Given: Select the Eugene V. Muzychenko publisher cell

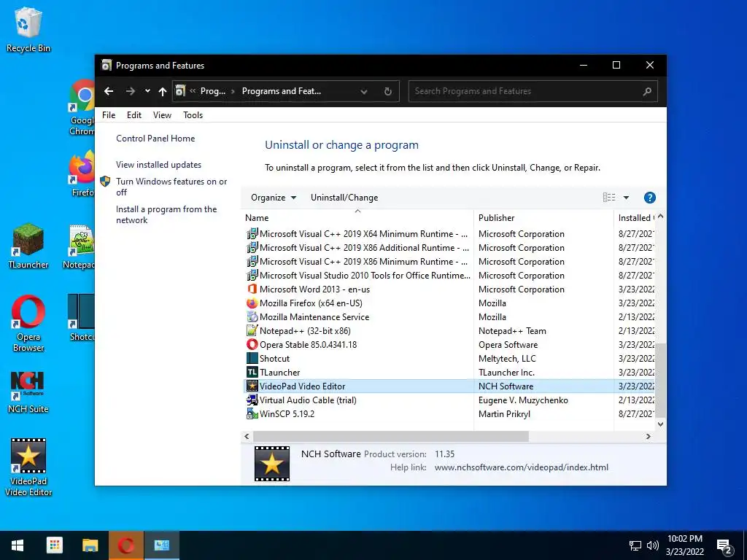Looking at the screenshot, I should click(x=523, y=400).
